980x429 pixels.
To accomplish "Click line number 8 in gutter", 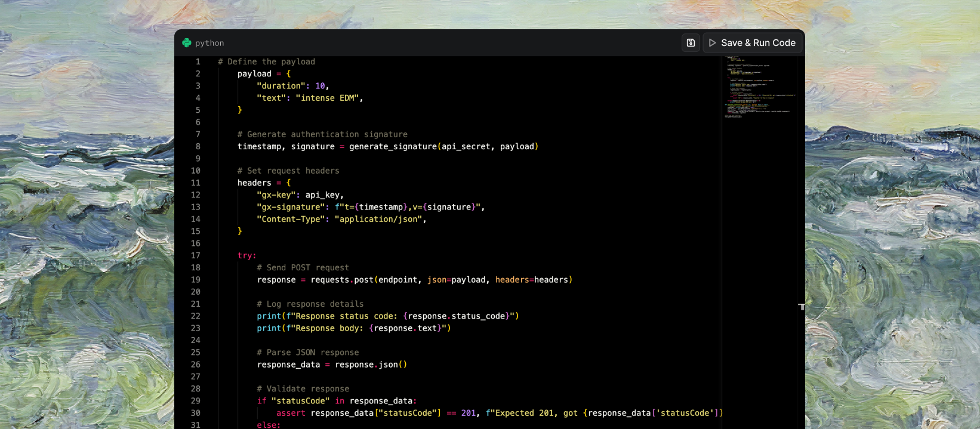I will pyautogui.click(x=198, y=146).
